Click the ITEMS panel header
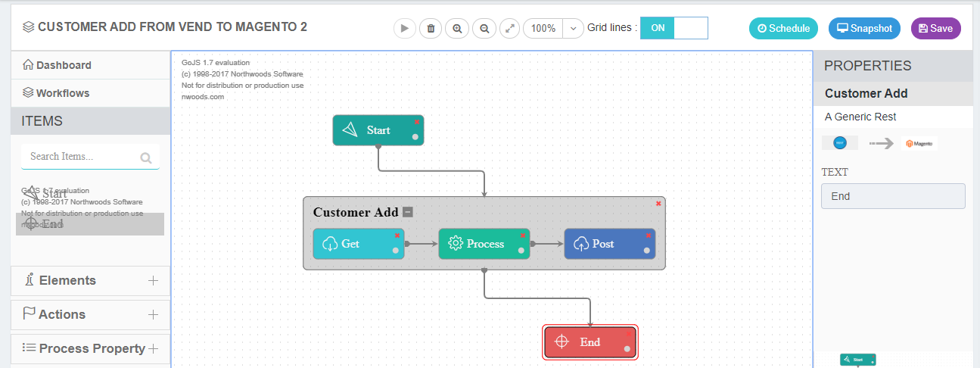Image resolution: width=980 pixels, height=368 pixels. pyautogui.click(x=91, y=121)
